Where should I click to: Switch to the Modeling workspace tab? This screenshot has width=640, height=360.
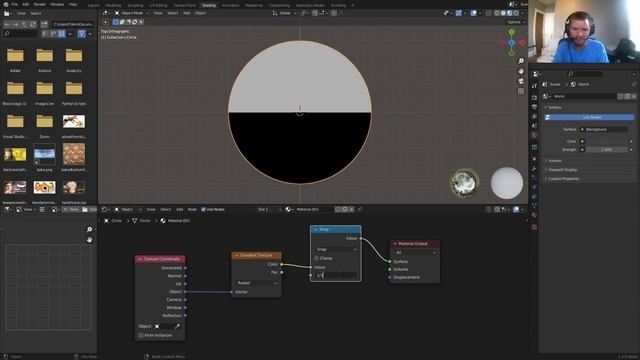tap(113, 5)
